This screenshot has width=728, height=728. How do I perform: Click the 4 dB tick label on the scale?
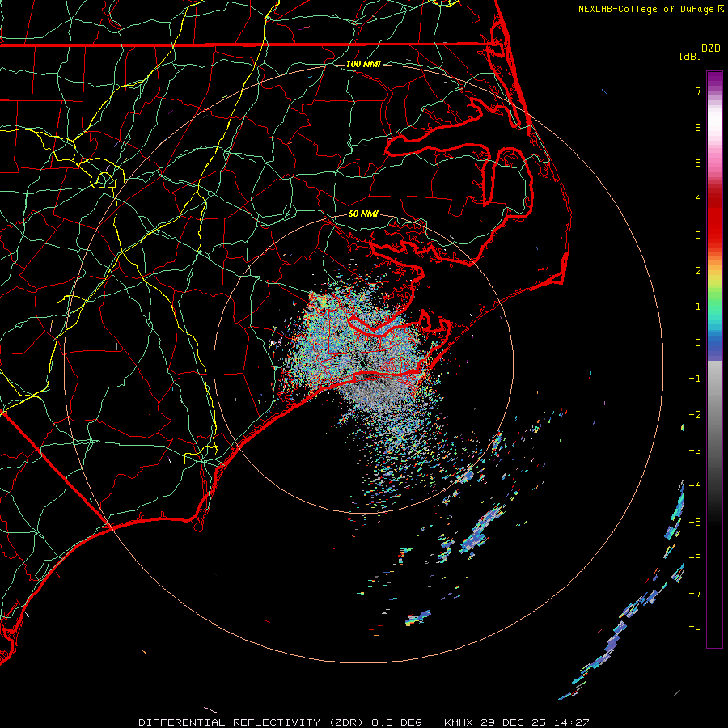(x=698, y=199)
